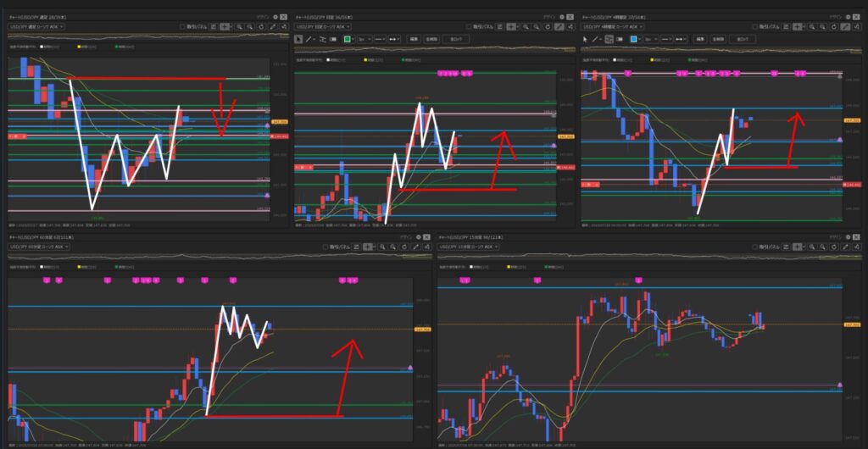Screen dimensions: 868x449
Task: Toggle the highlighted pen tool in daily chart toolbar
Action: tap(559, 26)
